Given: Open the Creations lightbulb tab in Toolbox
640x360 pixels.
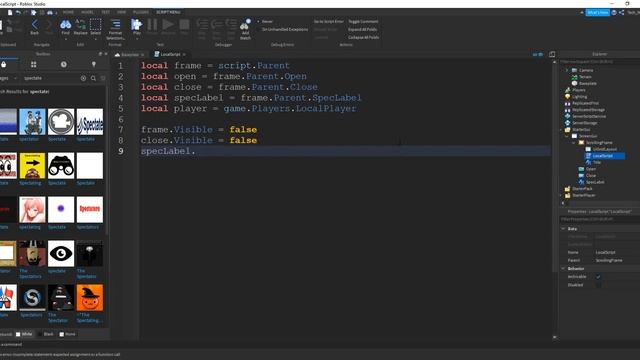Looking at the screenshot, I should pyautogui.click(x=93, y=64).
